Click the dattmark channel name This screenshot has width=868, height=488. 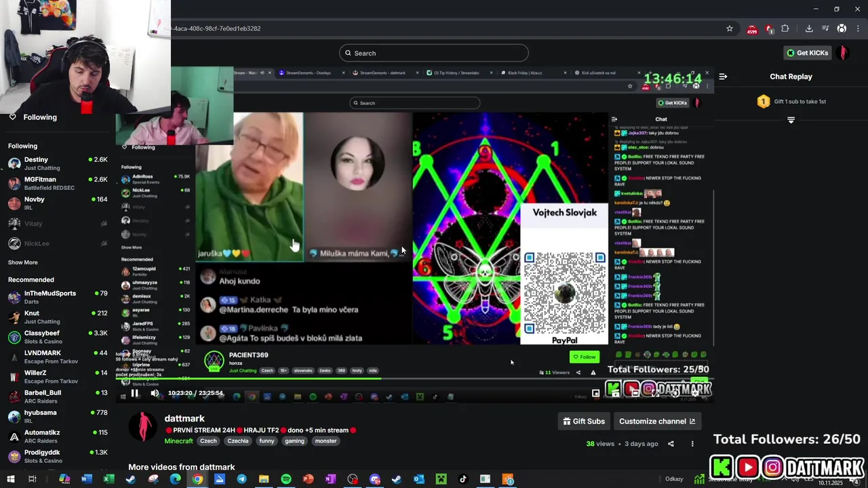coord(184,418)
